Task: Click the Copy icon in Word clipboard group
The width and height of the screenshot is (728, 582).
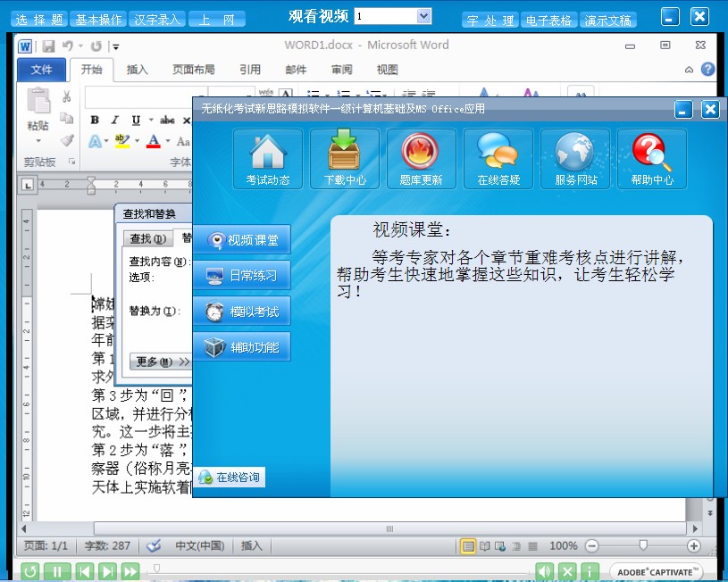Action: coord(67,119)
